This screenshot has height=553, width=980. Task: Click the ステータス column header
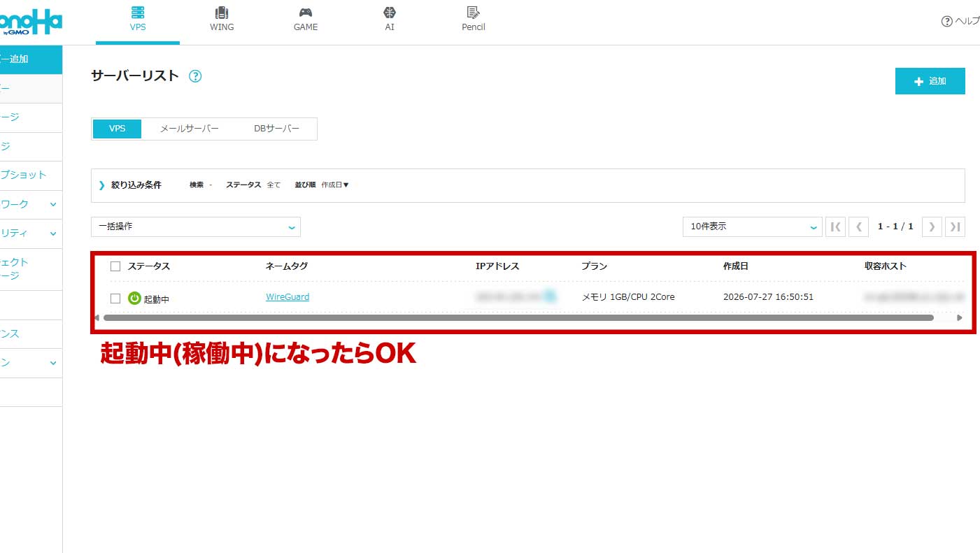click(x=149, y=266)
